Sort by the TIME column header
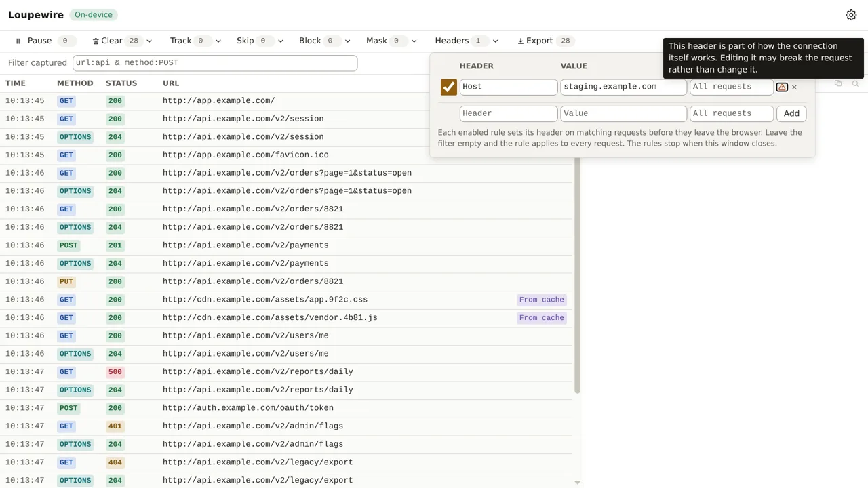 click(x=16, y=83)
